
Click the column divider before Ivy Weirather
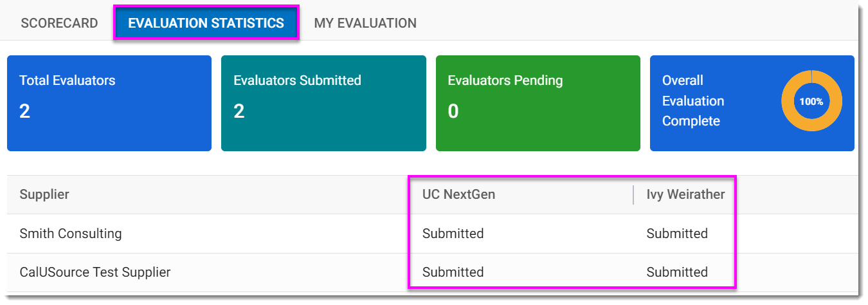[x=633, y=194]
